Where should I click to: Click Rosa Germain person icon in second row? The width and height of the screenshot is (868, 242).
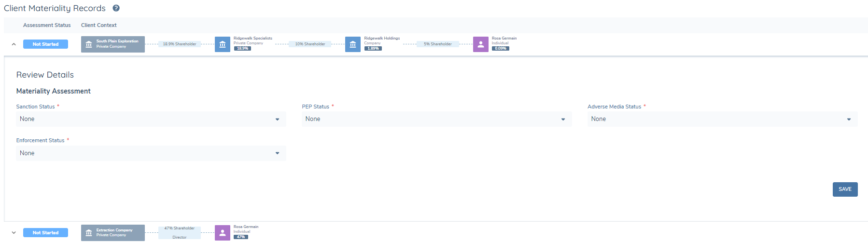(x=222, y=233)
